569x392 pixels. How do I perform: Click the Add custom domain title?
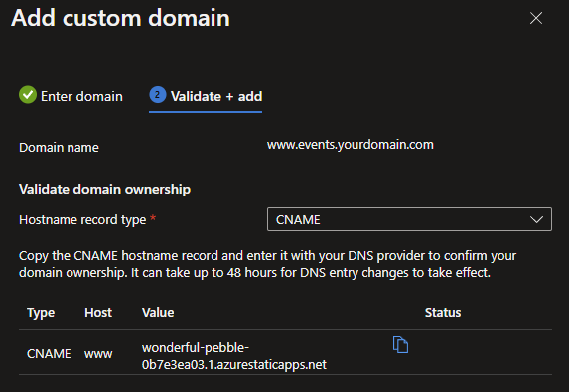click(120, 18)
